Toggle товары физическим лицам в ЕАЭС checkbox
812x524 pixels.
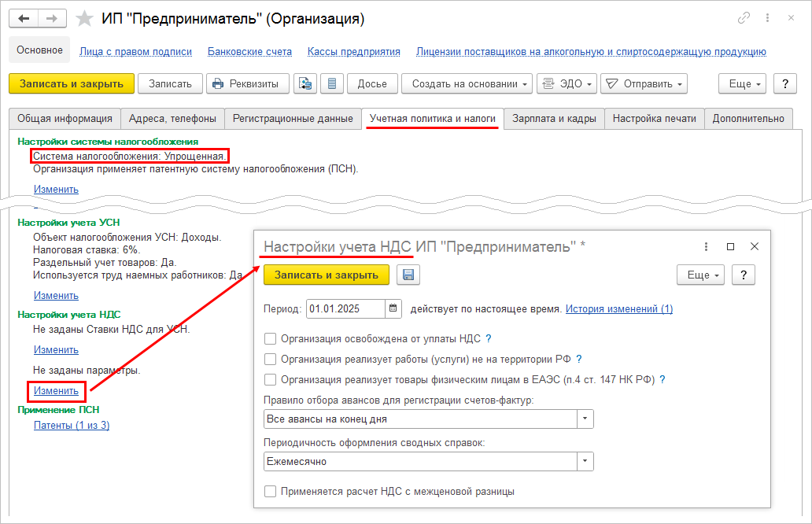click(x=270, y=379)
